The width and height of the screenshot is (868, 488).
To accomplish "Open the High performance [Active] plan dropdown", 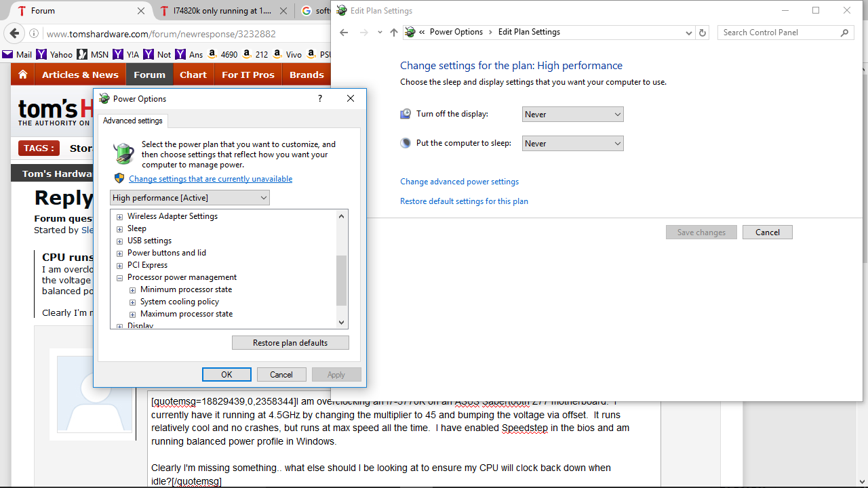I will pyautogui.click(x=190, y=198).
